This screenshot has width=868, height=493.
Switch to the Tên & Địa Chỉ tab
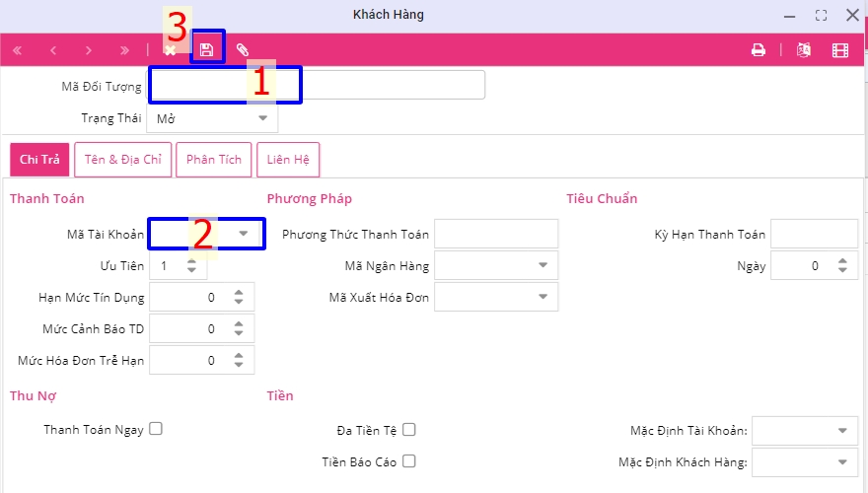click(x=123, y=160)
